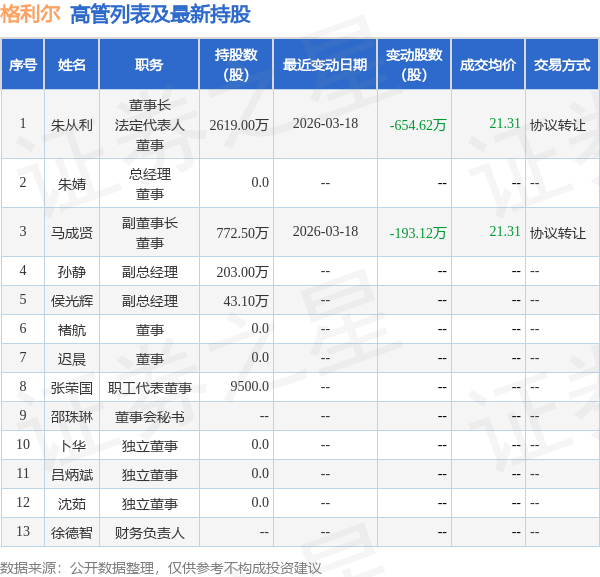Click the date 2026-03-18 in 朱从利's row

coord(325,123)
